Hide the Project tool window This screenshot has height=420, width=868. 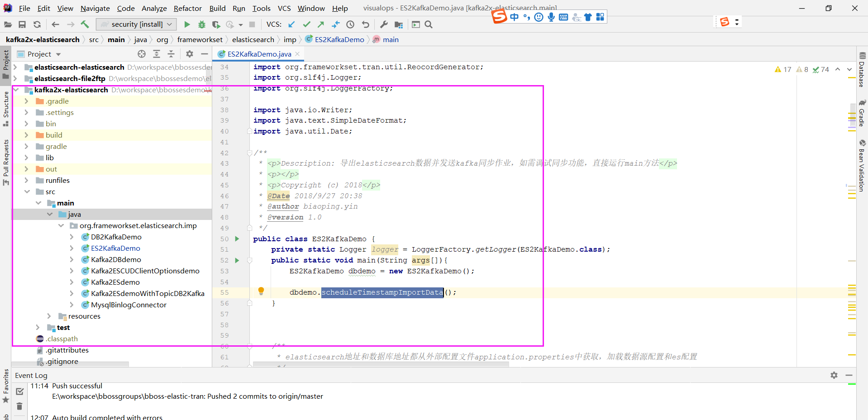(205, 54)
